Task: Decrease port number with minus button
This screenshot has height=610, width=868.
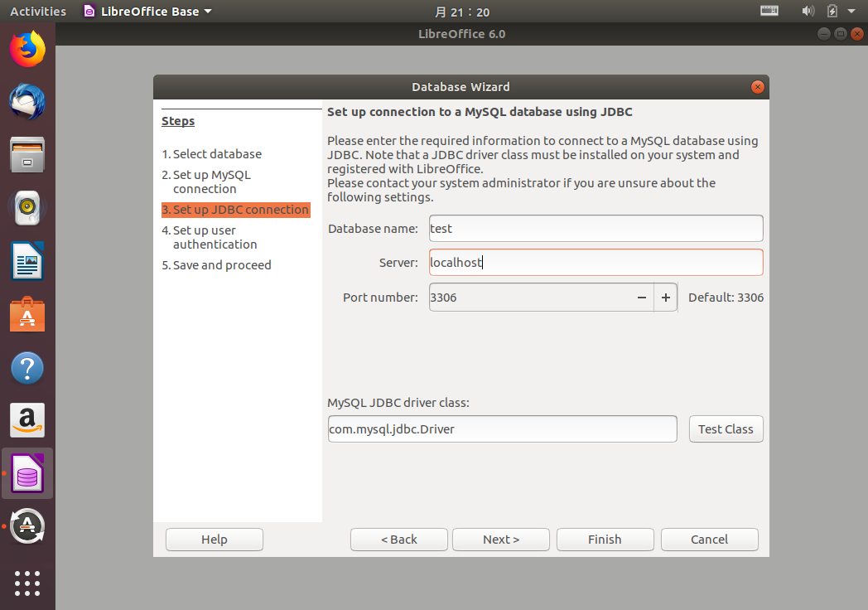Action: [642, 298]
